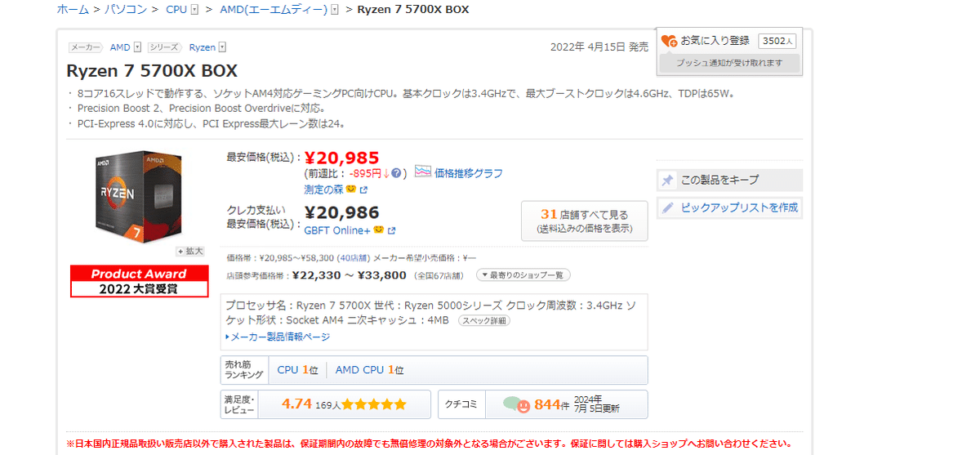This screenshot has width=980, height=455.
Task: Expand 最寄りのショップ一覧 list
Action: tap(523, 275)
